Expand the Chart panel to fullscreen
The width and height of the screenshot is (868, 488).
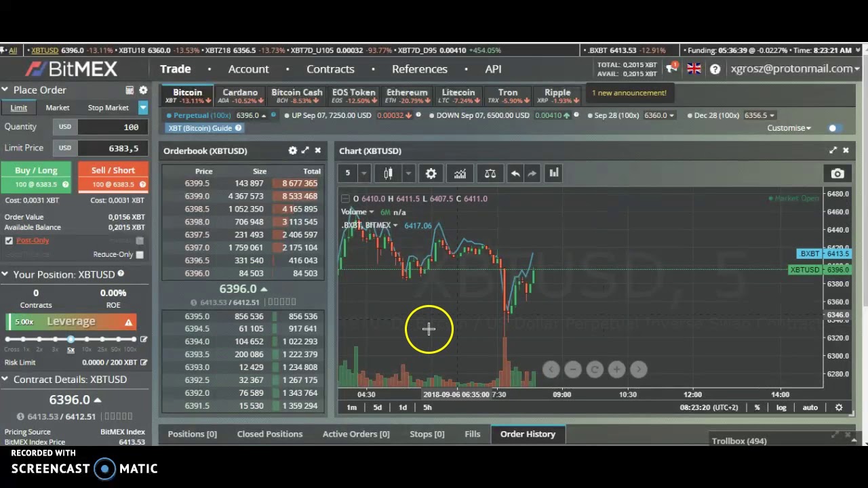click(x=833, y=150)
